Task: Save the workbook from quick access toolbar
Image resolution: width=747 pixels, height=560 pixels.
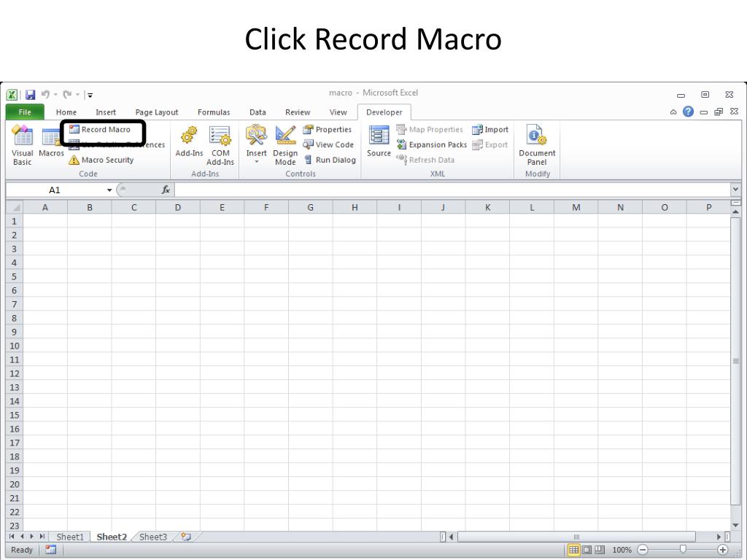Action: click(30, 94)
